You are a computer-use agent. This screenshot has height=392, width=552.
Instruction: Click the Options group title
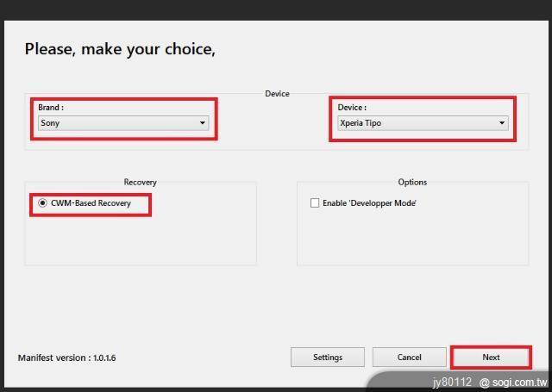[x=412, y=182]
